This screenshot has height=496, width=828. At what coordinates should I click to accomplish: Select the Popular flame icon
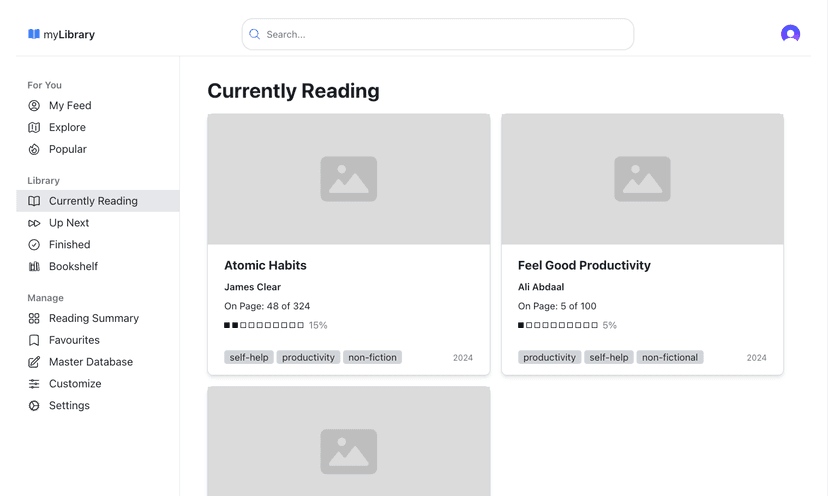pos(34,149)
